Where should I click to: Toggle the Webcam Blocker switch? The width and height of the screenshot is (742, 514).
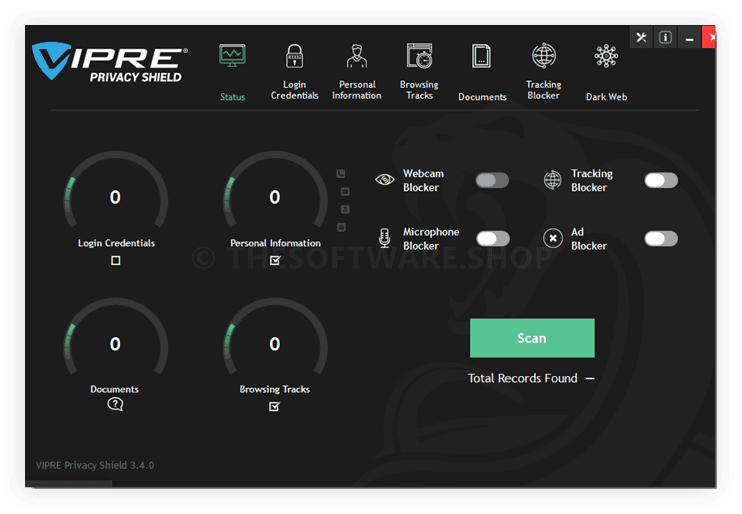(x=492, y=180)
